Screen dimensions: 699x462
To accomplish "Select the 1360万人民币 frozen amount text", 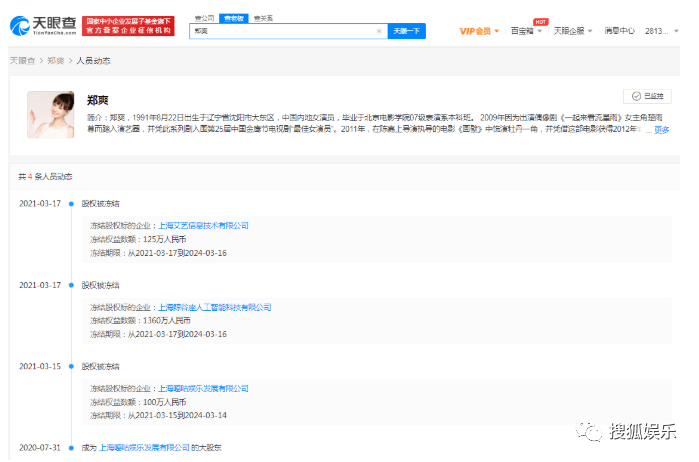I will click(167, 321).
